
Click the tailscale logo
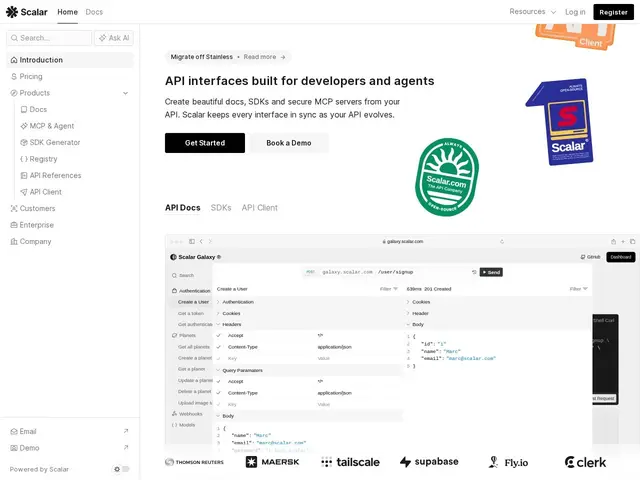(x=350, y=462)
